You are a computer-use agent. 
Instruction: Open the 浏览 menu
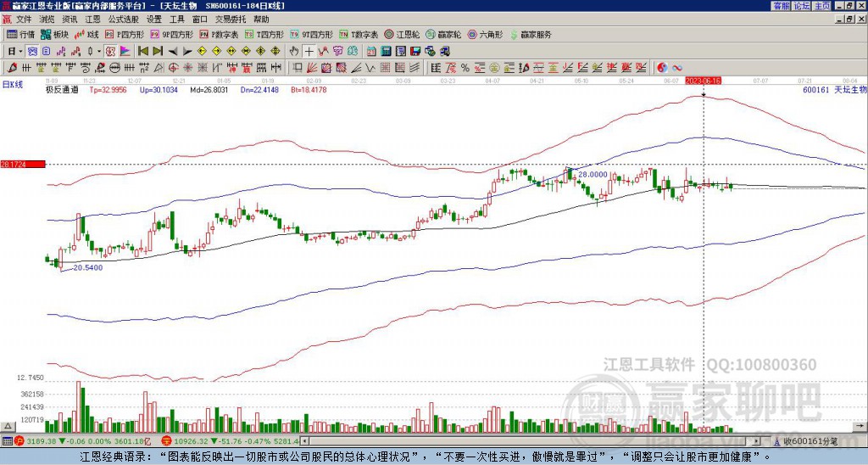[x=47, y=20]
